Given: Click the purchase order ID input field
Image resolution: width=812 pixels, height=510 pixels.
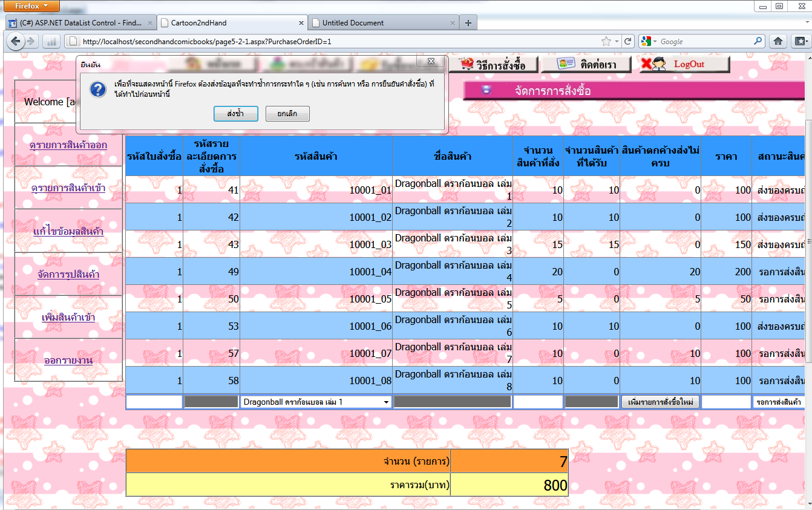Looking at the screenshot, I should [154, 402].
